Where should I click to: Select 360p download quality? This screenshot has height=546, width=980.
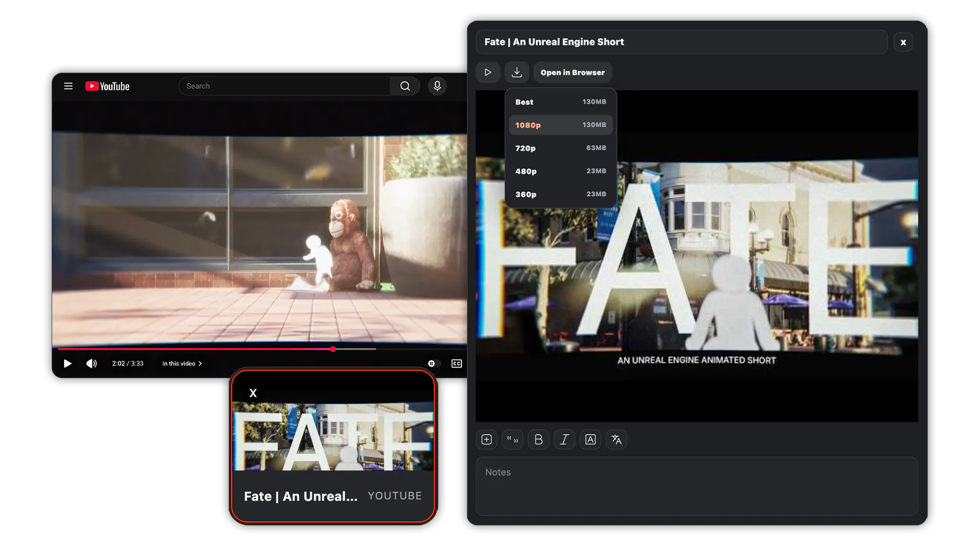[x=561, y=194]
